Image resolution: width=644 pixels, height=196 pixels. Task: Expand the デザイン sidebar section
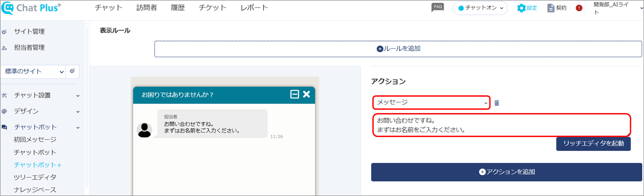[78, 112]
